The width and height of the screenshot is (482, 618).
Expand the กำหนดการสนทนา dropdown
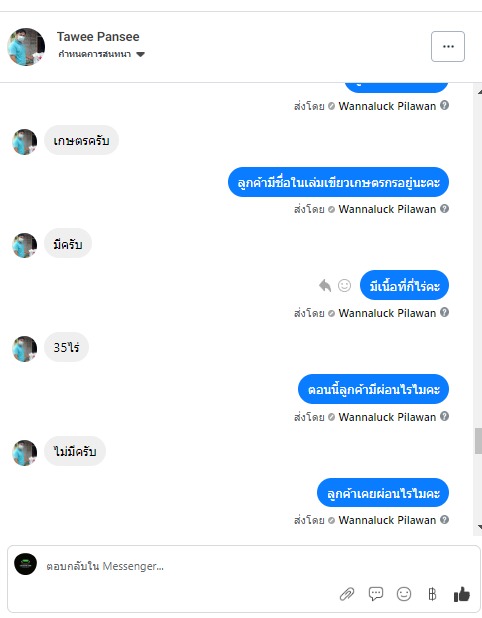(x=101, y=54)
